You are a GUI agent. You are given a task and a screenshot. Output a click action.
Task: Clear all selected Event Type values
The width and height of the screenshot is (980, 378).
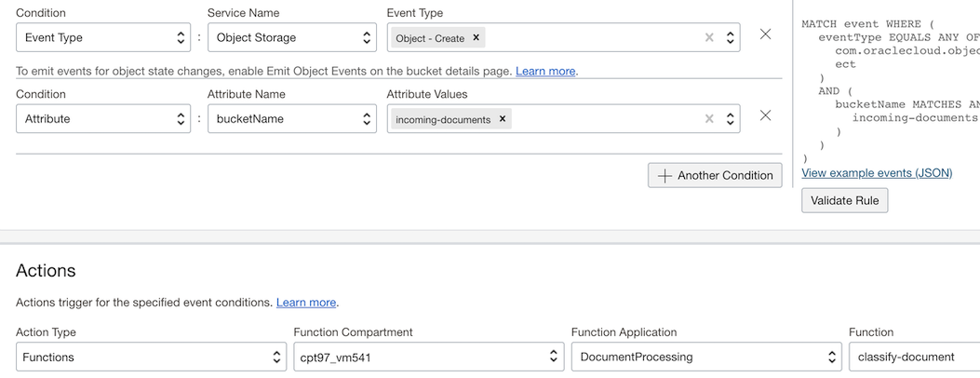709,38
